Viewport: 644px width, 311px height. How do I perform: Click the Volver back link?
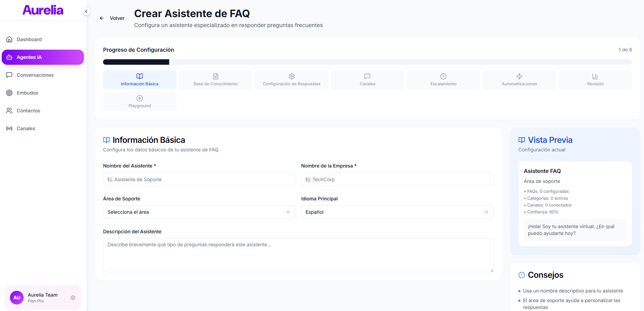(x=112, y=18)
